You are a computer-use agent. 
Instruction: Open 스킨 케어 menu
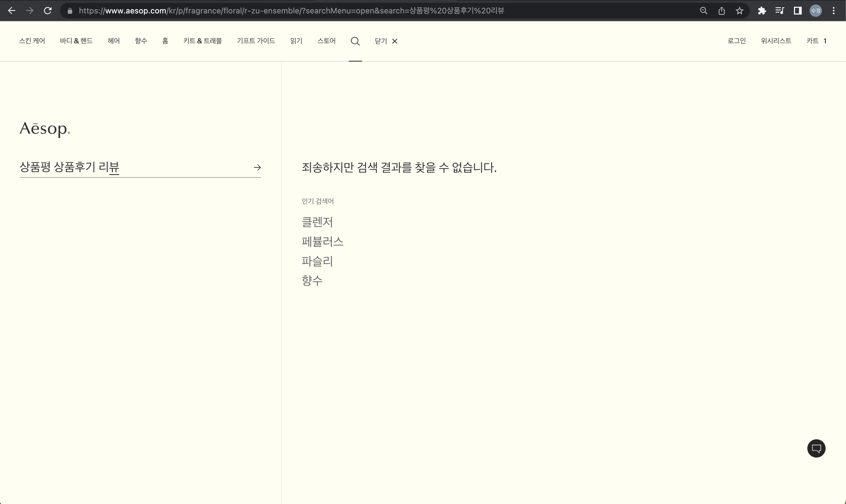pyautogui.click(x=32, y=41)
